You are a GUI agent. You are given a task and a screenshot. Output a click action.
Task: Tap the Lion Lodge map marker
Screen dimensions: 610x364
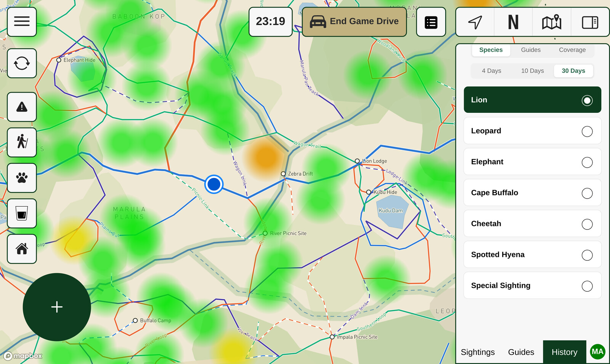click(357, 161)
